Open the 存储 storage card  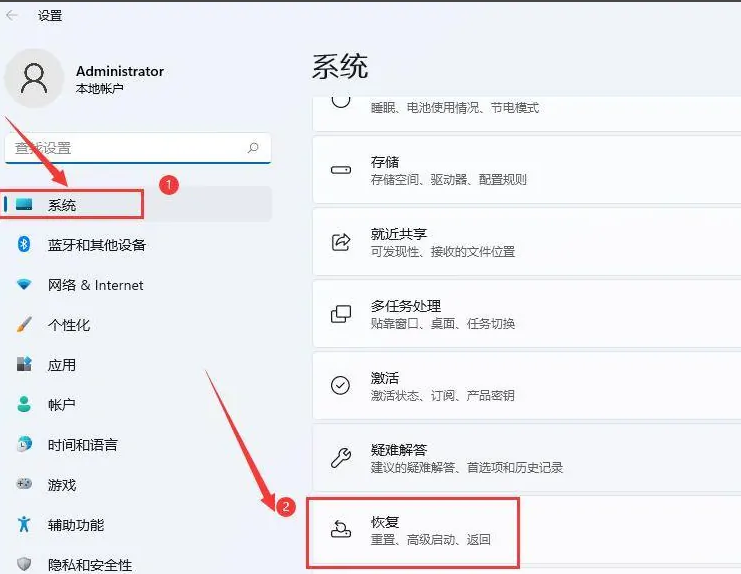click(x=526, y=170)
